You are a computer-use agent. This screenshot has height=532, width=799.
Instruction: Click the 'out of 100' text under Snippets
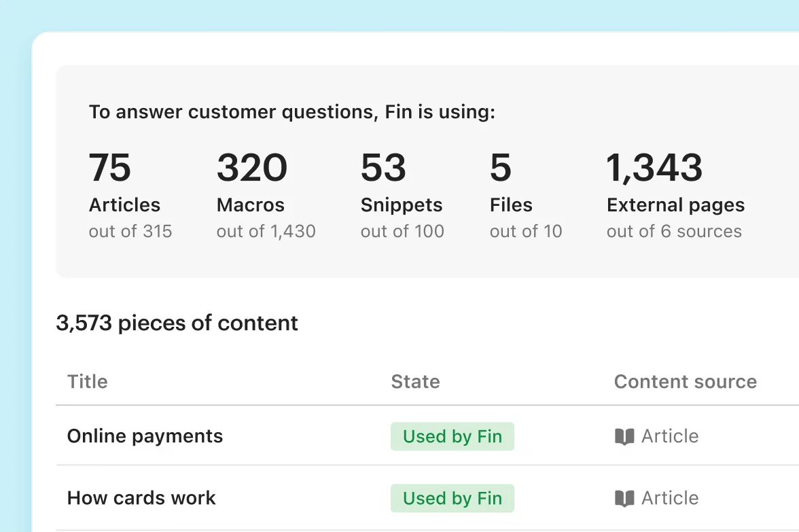coord(402,231)
